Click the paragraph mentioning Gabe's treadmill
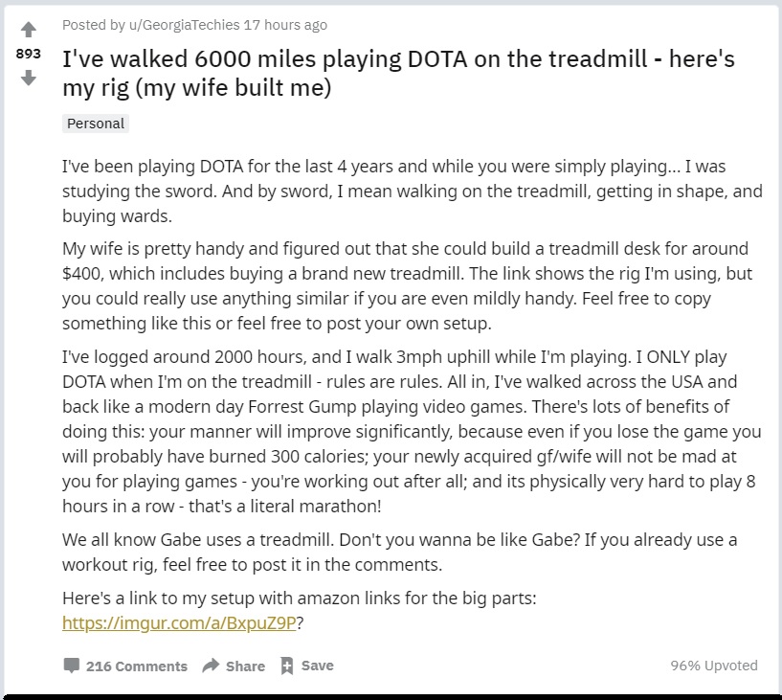782x700 pixels. 399,552
